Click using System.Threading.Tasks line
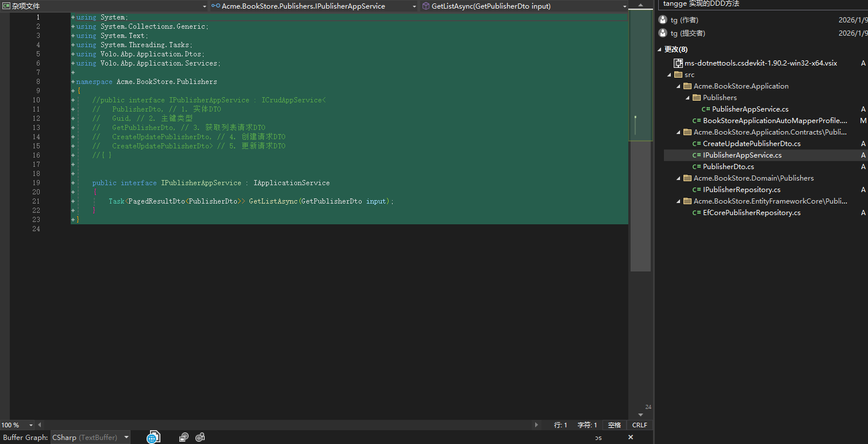Screen dimensions: 868x444 coord(135,45)
